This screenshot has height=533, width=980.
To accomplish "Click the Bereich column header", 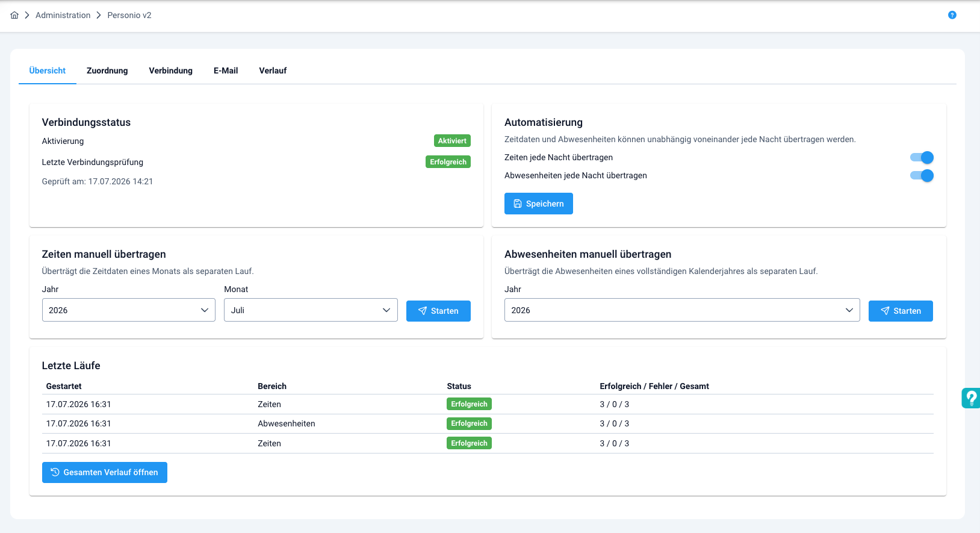I will pos(272,386).
